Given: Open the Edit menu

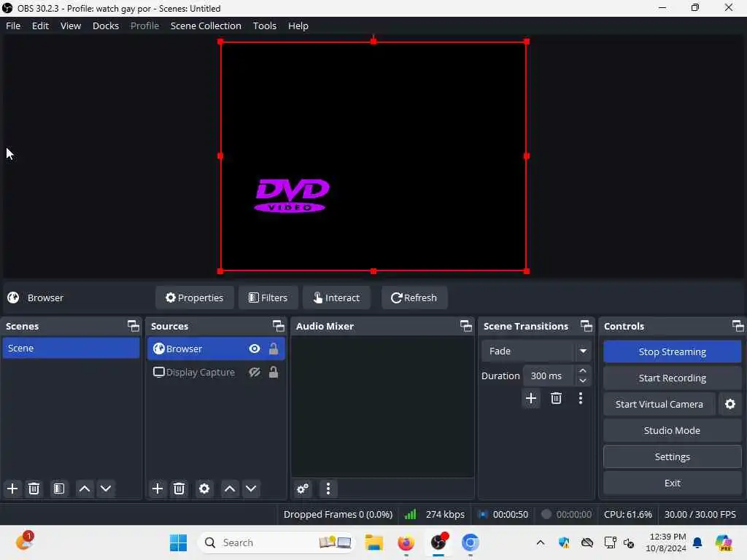Looking at the screenshot, I should 41,26.
